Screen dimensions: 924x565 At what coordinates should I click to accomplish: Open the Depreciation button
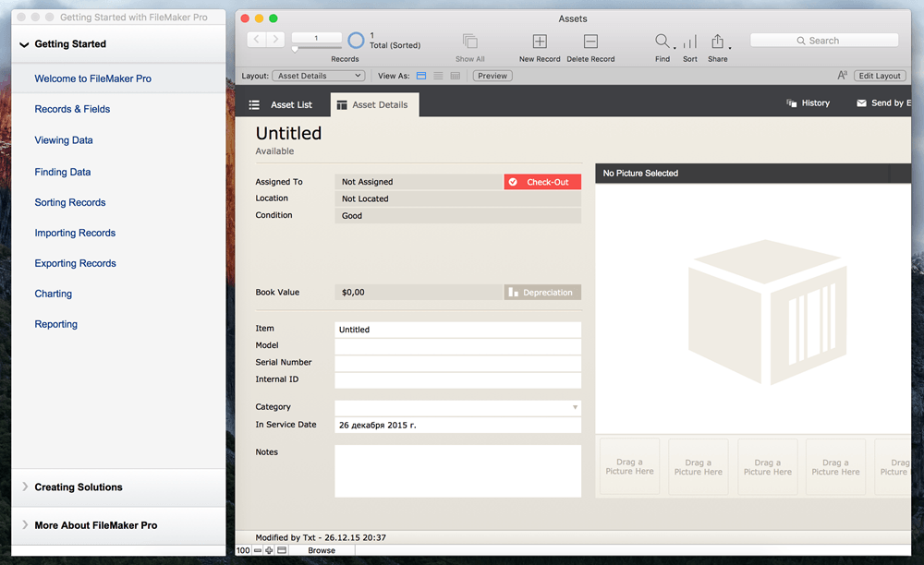click(542, 293)
